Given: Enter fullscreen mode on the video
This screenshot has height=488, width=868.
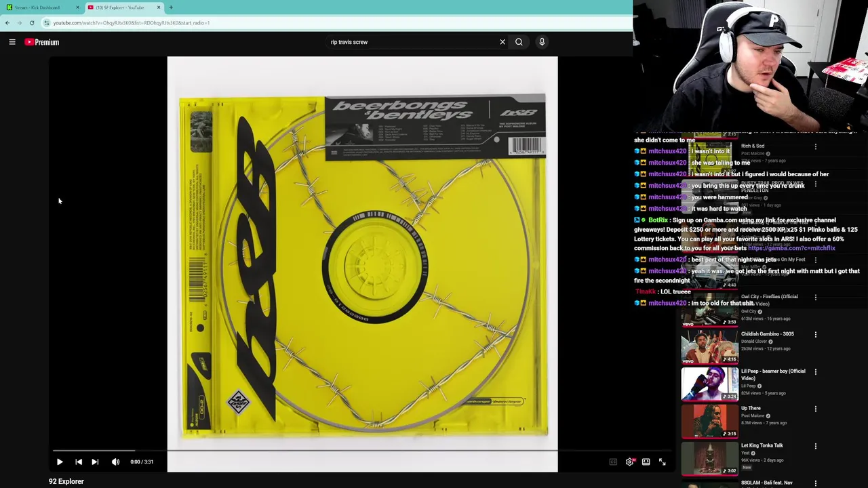Looking at the screenshot, I should click(663, 462).
